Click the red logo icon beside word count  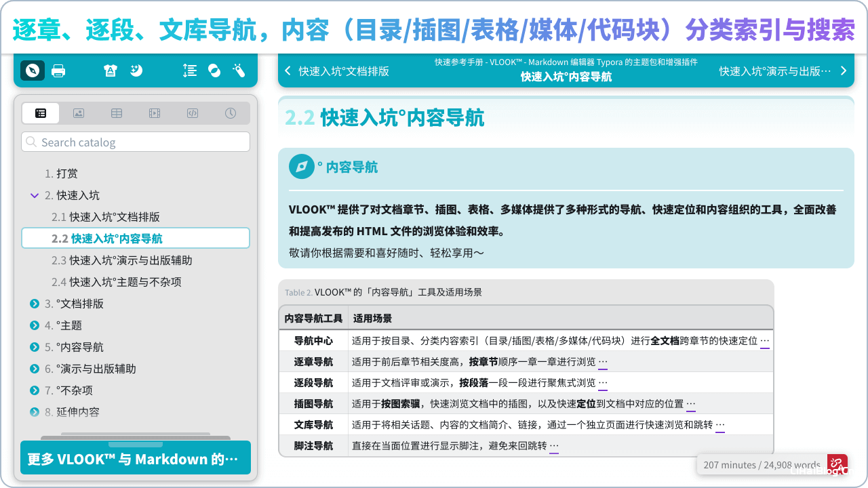(x=837, y=464)
